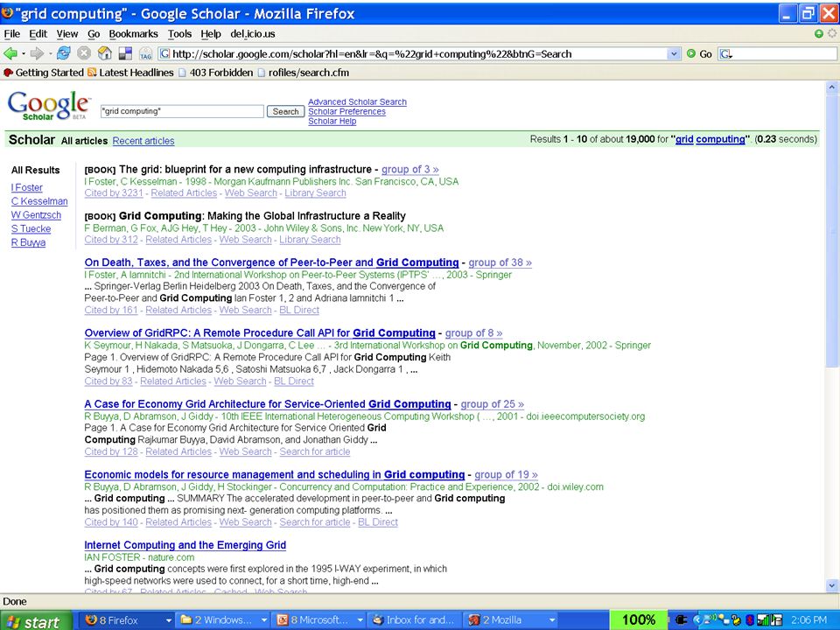Click 'BL Direct' under GridRPC result
Screen dimensions: 840x630
pyautogui.click(x=294, y=381)
